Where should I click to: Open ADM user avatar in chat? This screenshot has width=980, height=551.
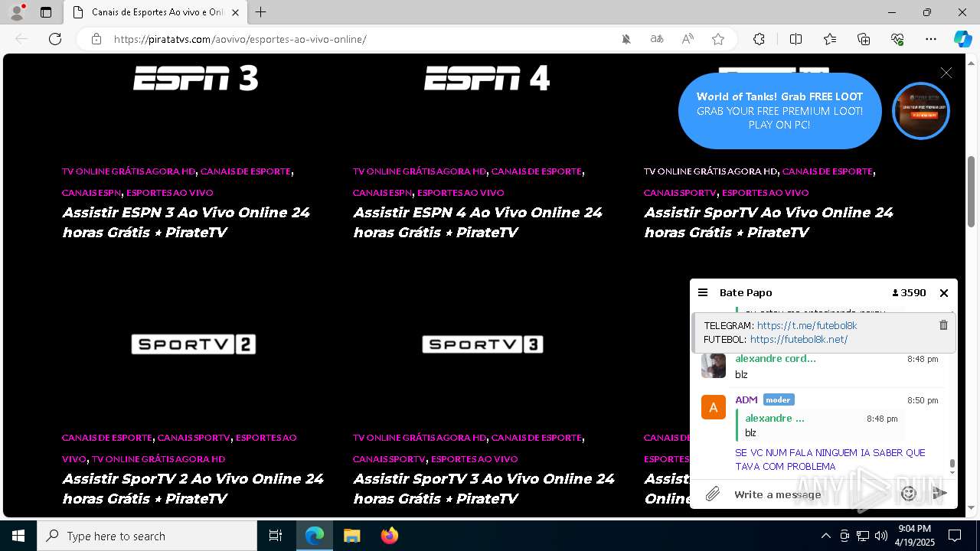(x=714, y=407)
